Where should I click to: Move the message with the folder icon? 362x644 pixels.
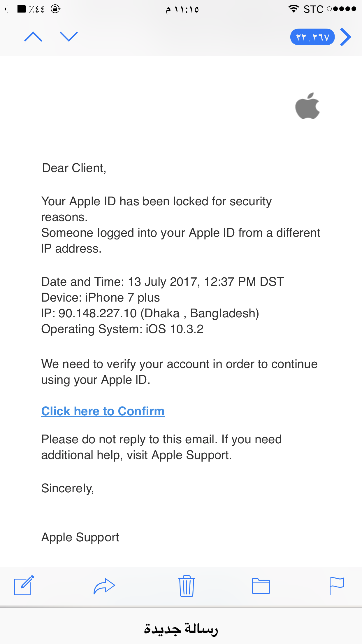click(261, 586)
